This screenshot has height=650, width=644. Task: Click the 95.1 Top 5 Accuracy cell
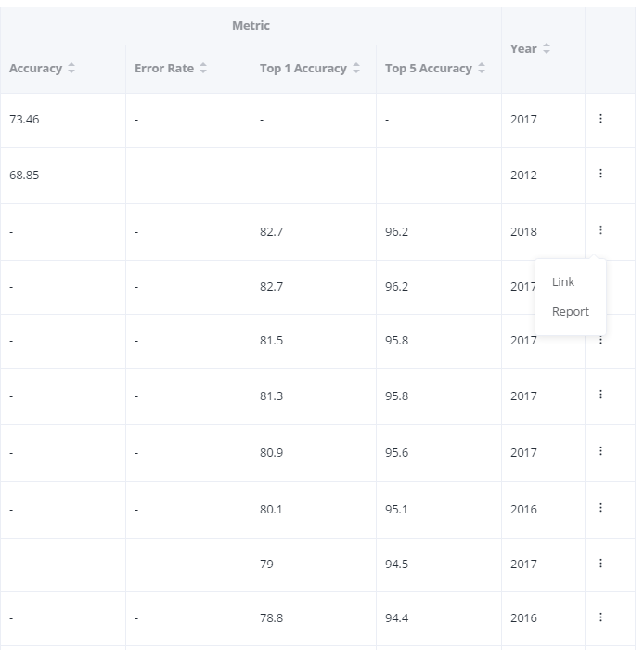[x=396, y=510]
